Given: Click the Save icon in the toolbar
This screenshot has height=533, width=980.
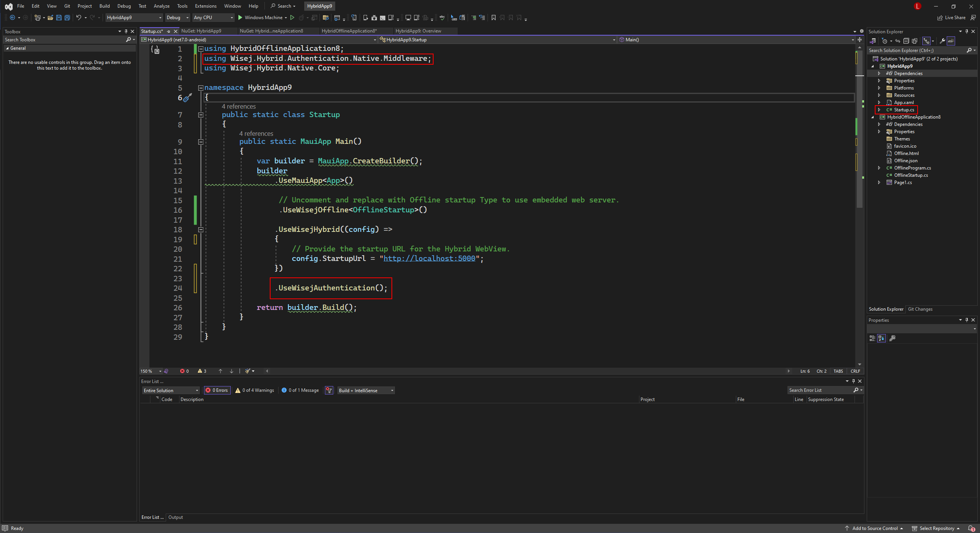Looking at the screenshot, I should tap(59, 18).
